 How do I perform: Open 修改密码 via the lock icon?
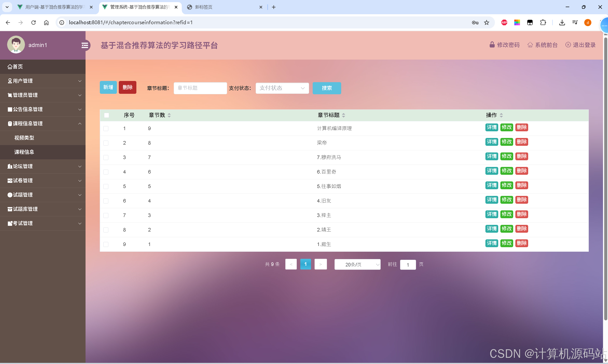[x=492, y=45]
